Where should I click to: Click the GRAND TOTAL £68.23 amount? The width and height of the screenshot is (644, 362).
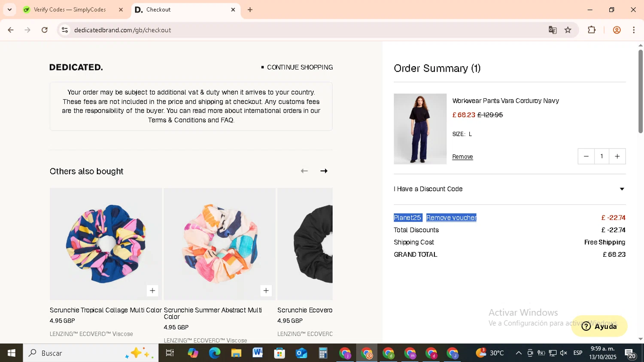pyautogui.click(x=614, y=255)
